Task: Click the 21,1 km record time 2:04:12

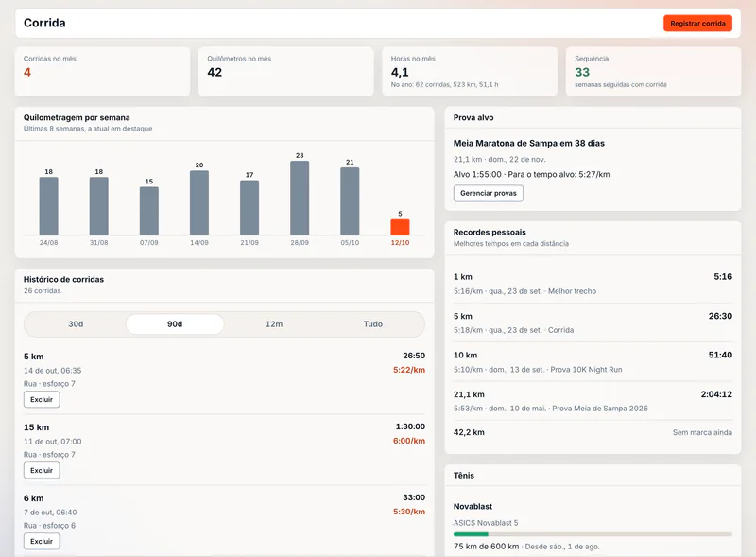Action: (x=716, y=394)
